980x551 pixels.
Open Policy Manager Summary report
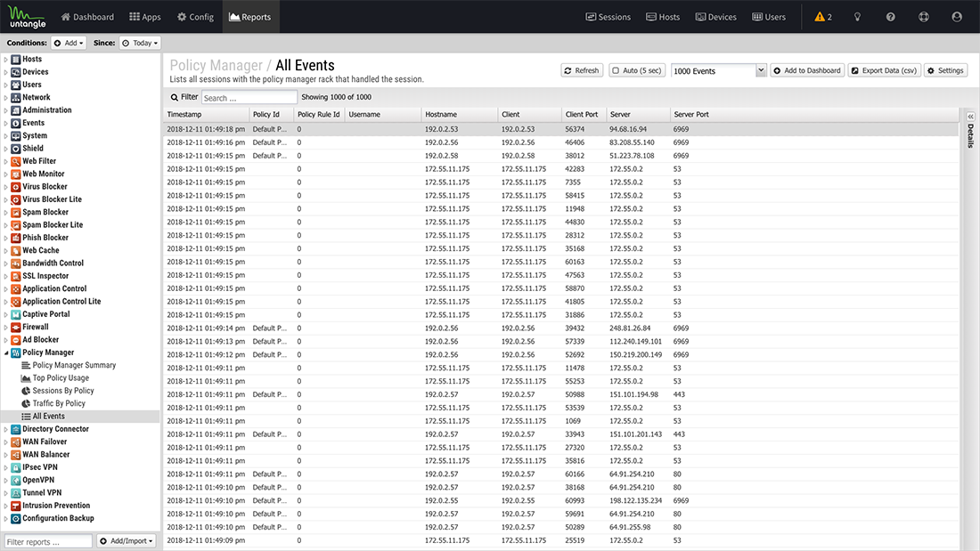pos(74,366)
